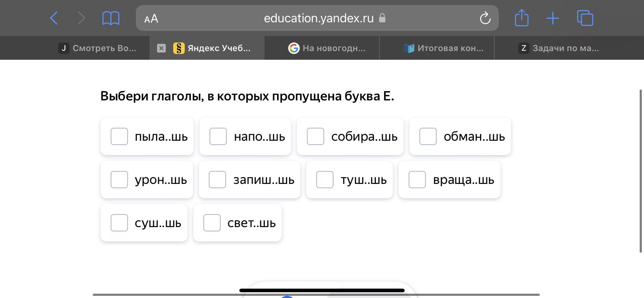Tap the education.yandex.ru address bar
Image resolution: width=644 pixels, height=298 pixels.
click(317, 18)
